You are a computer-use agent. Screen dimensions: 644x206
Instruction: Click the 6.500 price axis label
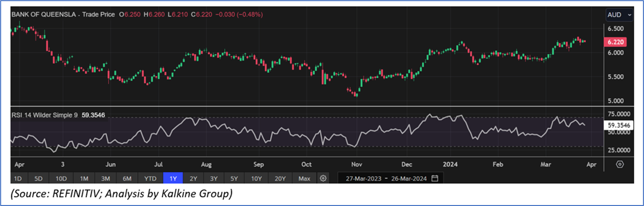point(615,29)
